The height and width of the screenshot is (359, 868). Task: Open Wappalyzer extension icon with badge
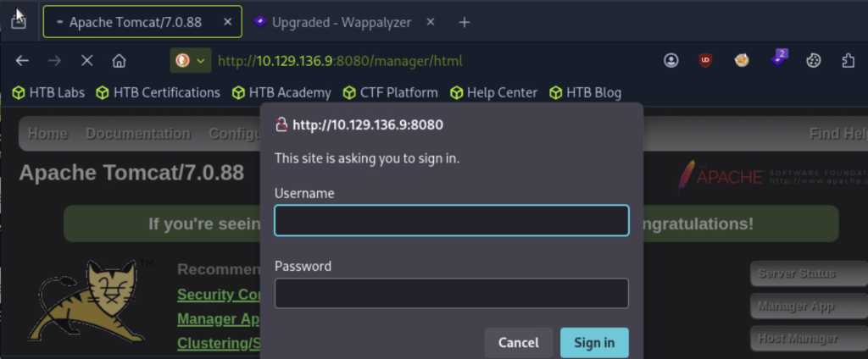pyautogui.click(x=779, y=58)
